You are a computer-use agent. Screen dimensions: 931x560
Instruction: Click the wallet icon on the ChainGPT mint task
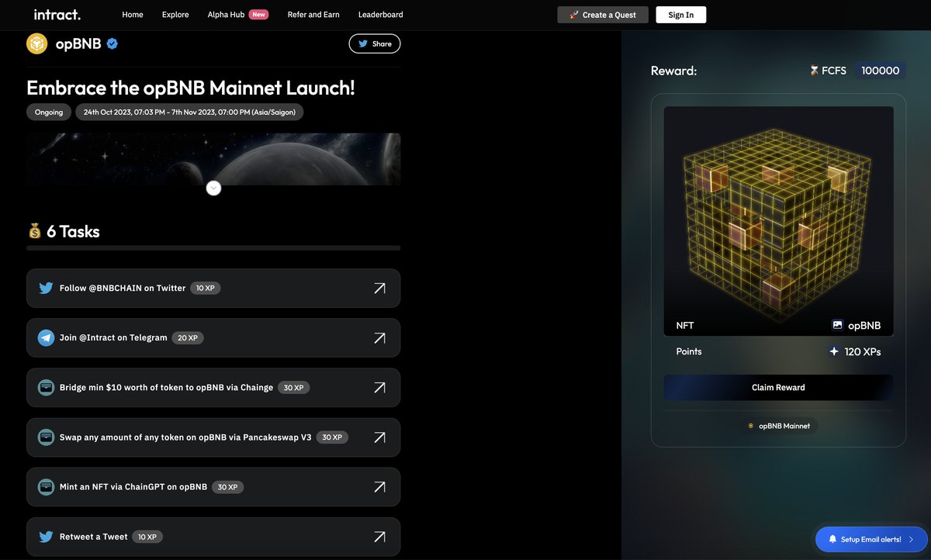(x=46, y=487)
